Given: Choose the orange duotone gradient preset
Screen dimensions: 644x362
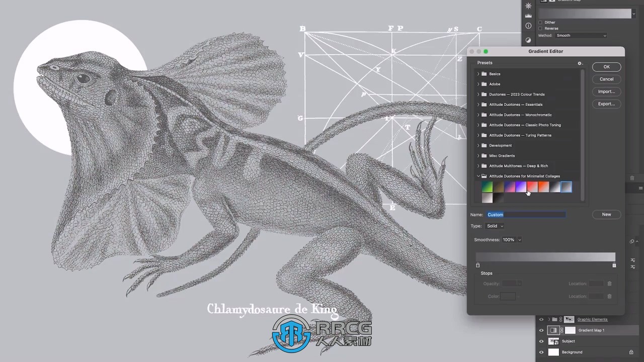Looking at the screenshot, I should (x=543, y=187).
